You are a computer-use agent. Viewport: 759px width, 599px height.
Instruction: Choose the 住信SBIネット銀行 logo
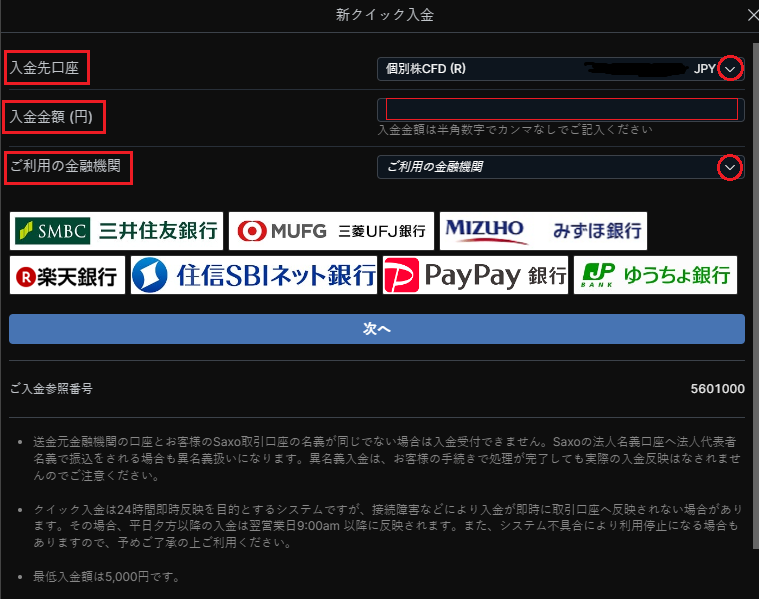coord(254,276)
